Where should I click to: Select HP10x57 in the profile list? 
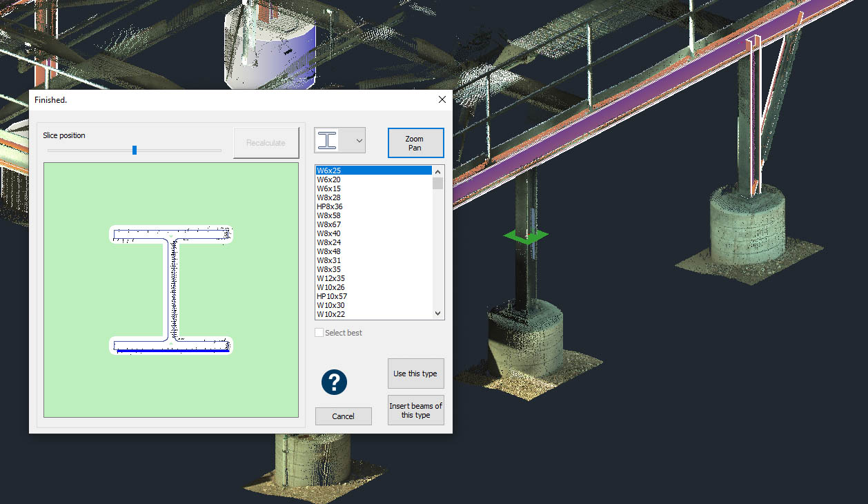coord(373,296)
